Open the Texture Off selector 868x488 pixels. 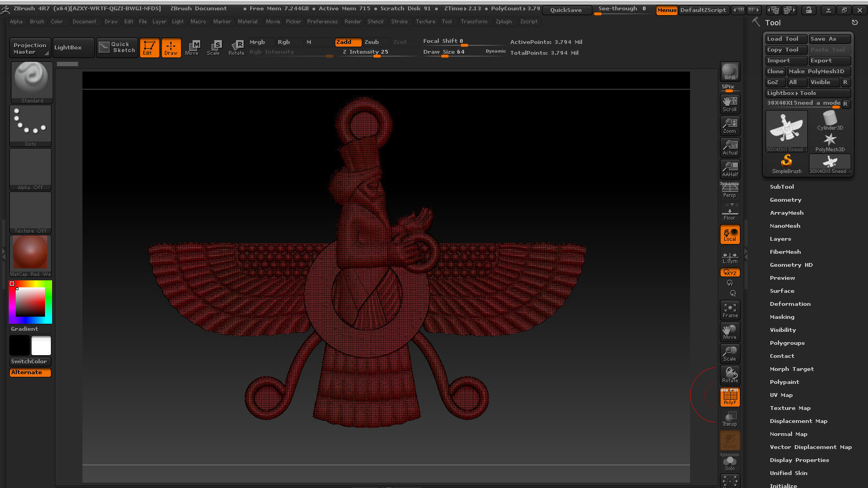30,213
